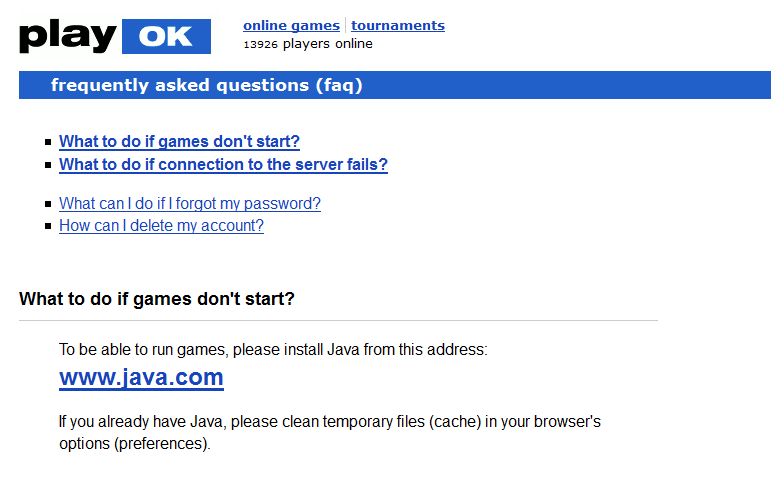Viewport: 784px width, 487px height.
Task: Go to the tournaments page
Action: [x=398, y=26]
